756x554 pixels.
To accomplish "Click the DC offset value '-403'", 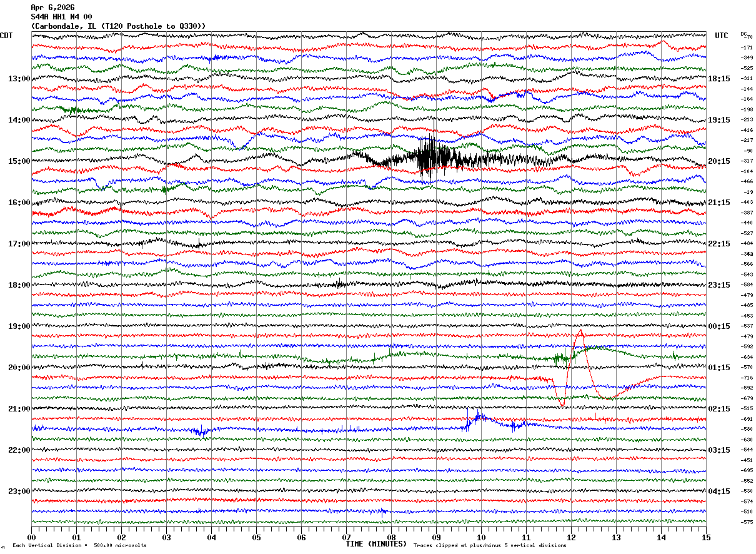I will pos(747,203).
